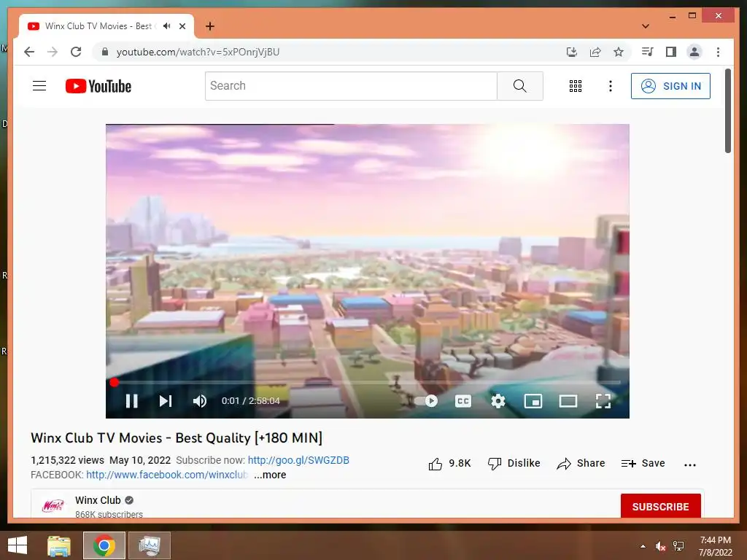Open YouTube apps grid
This screenshot has width=747, height=560.
pos(576,86)
